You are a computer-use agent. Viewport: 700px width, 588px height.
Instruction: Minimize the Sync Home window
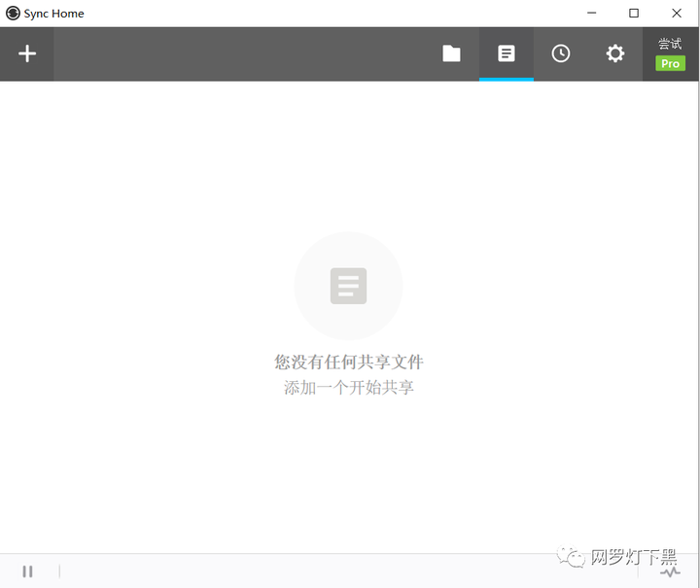(591, 13)
